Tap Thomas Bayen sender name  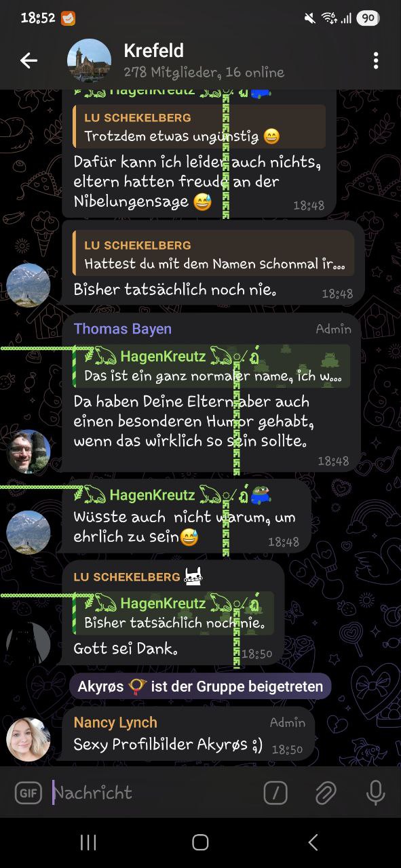point(123,329)
